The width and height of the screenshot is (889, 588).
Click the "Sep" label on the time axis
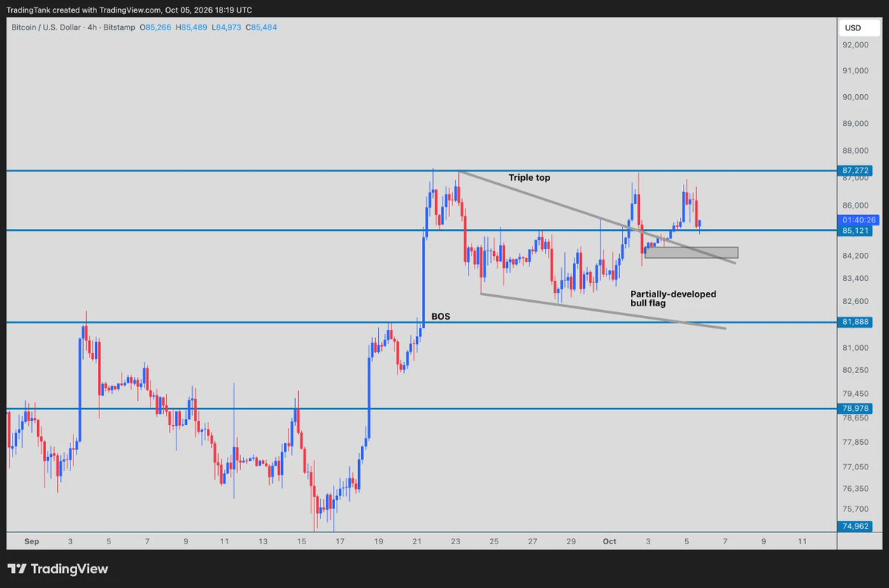[x=32, y=541]
